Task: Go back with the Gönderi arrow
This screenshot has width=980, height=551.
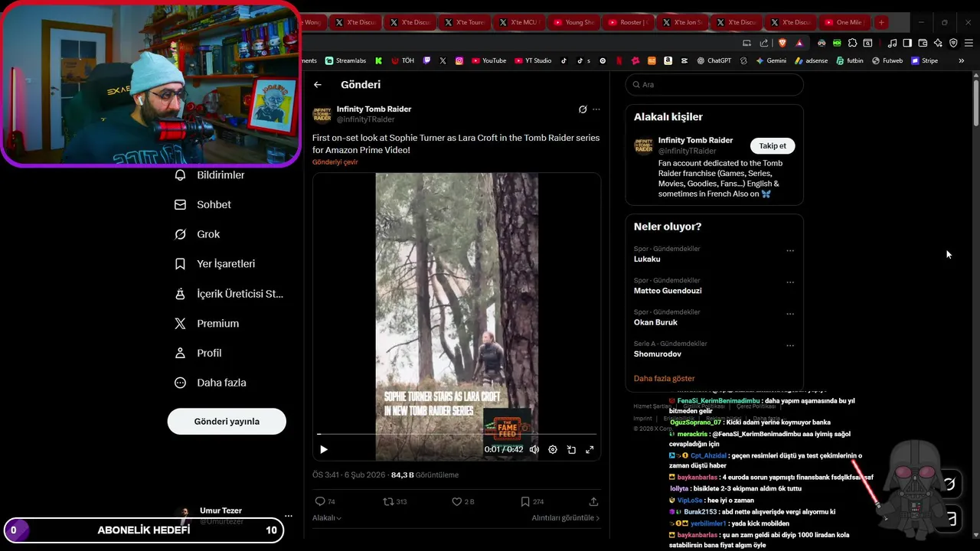Action: point(318,85)
